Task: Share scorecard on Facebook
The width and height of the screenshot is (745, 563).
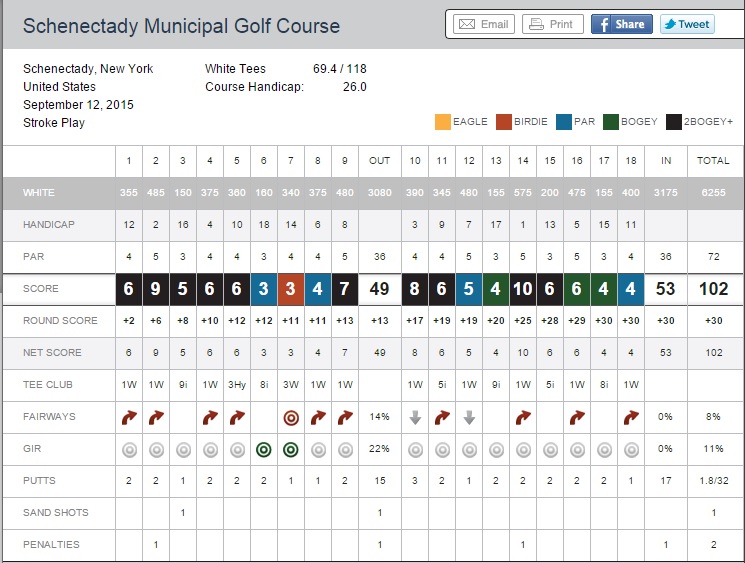Action: (x=621, y=24)
